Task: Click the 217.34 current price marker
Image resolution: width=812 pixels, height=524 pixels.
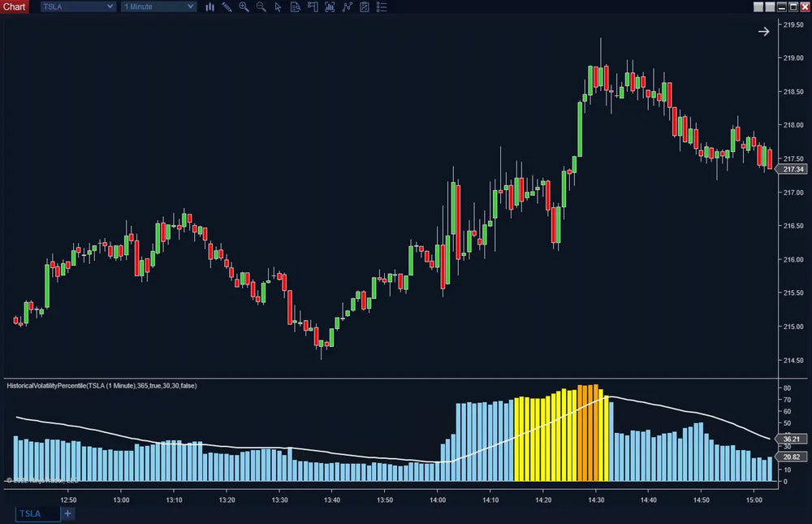Action: coord(792,169)
